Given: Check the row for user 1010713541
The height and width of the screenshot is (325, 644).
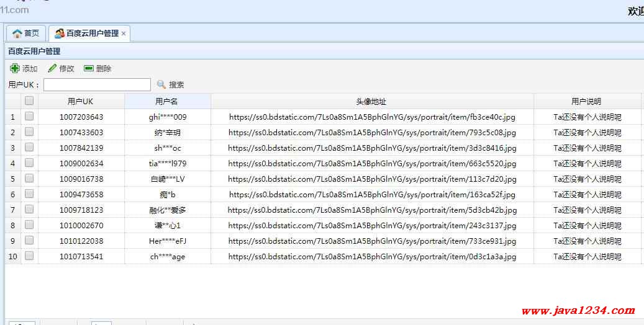Looking at the screenshot, I should (x=29, y=256).
